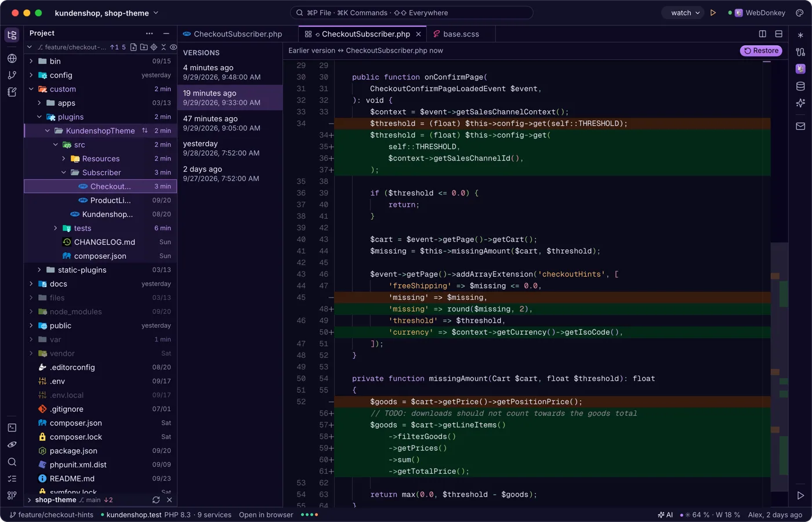Image resolution: width=812 pixels, height=522 pixels.
Task: Run the watch configuration with play icon
Action: tap(713, 13)
